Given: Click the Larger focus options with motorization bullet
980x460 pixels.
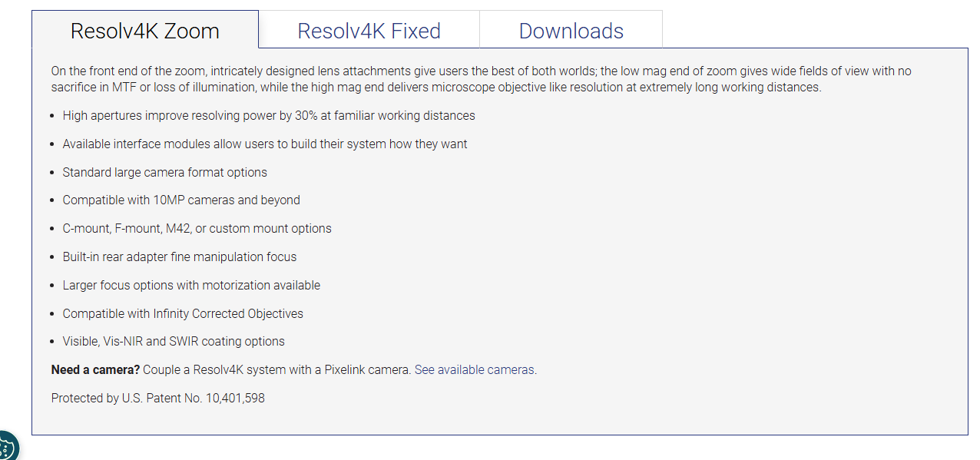Looking at the screenshot, I should tap(191, 285).
